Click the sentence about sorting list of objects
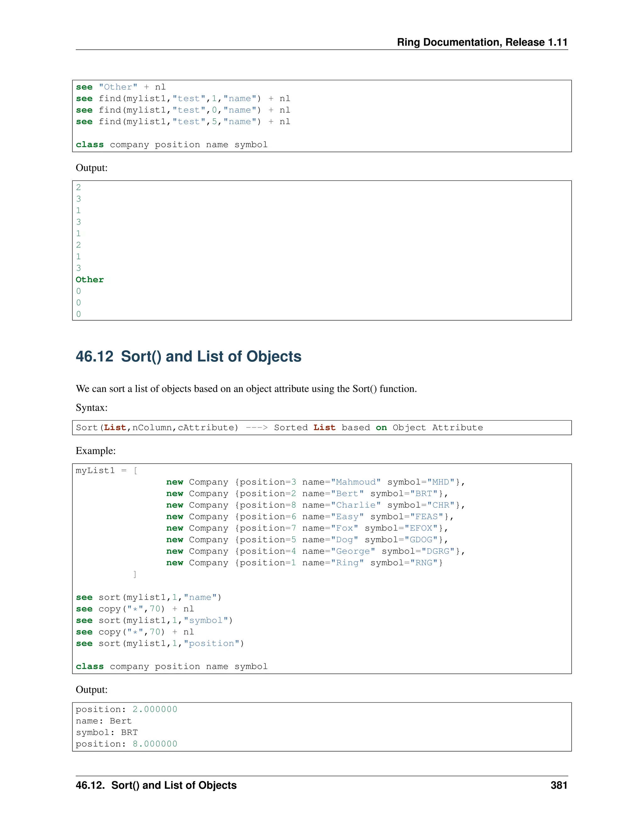The image size is (644, 833). click(x=246, y=389)
